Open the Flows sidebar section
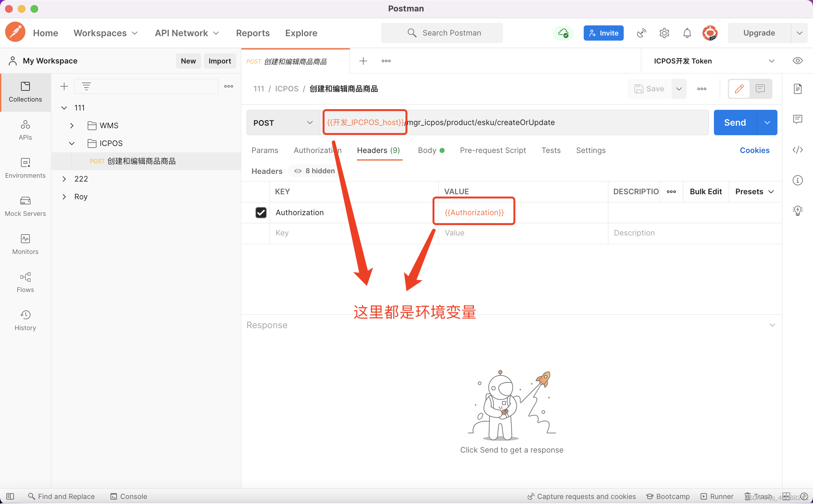This screenshot has width=813, height=504. point(25,282)
